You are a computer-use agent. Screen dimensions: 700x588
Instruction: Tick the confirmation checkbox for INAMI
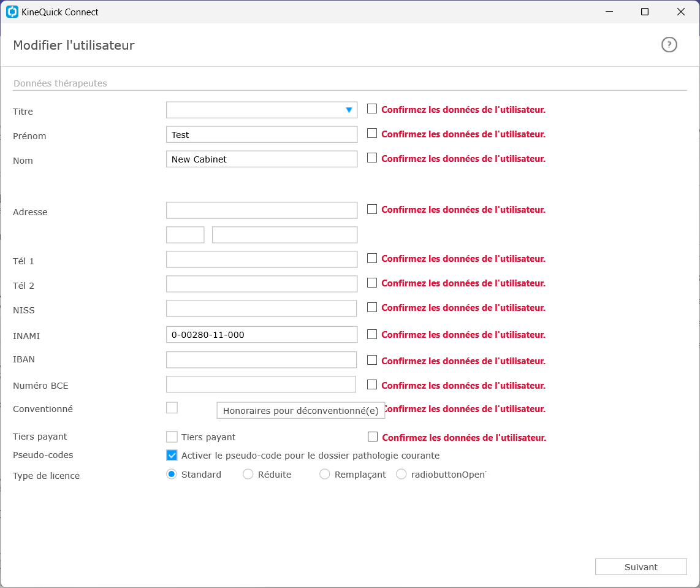pos(372,334)
